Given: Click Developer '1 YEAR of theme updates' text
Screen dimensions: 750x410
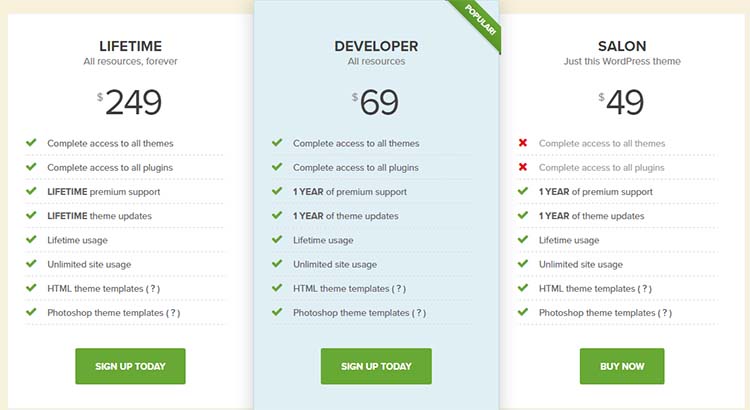Looking at the screenshot, I should point(345,216).
